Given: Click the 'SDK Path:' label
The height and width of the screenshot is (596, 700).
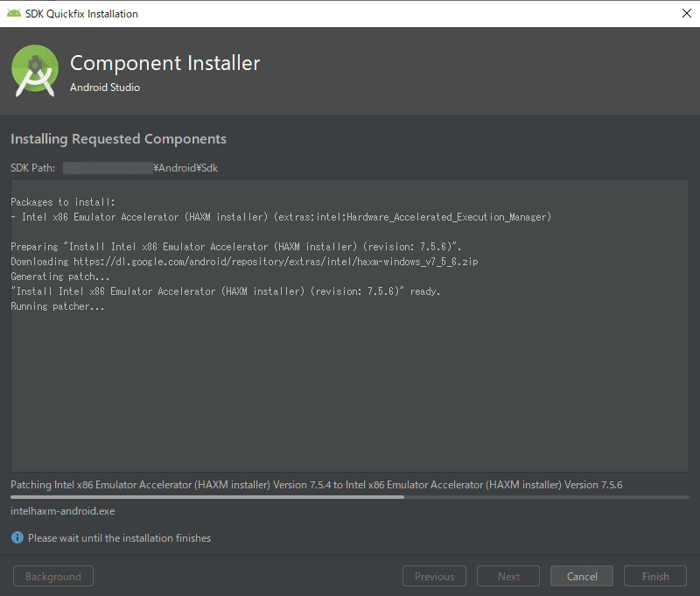Looking at the screenshot, I should 32,168.
